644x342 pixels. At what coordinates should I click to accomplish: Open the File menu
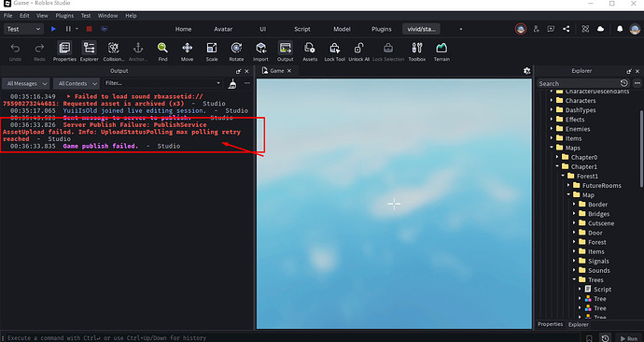pyautogui.click(x=7, y=16)
